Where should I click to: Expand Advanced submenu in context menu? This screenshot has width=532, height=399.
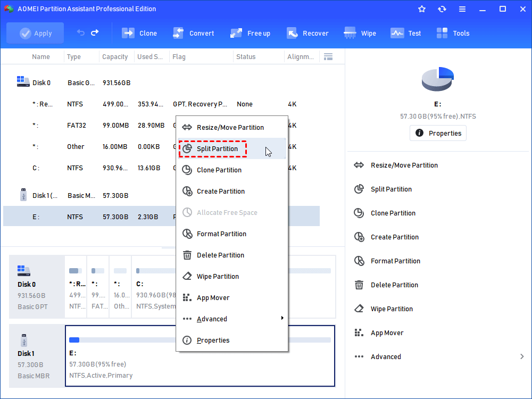click(232, 319)
